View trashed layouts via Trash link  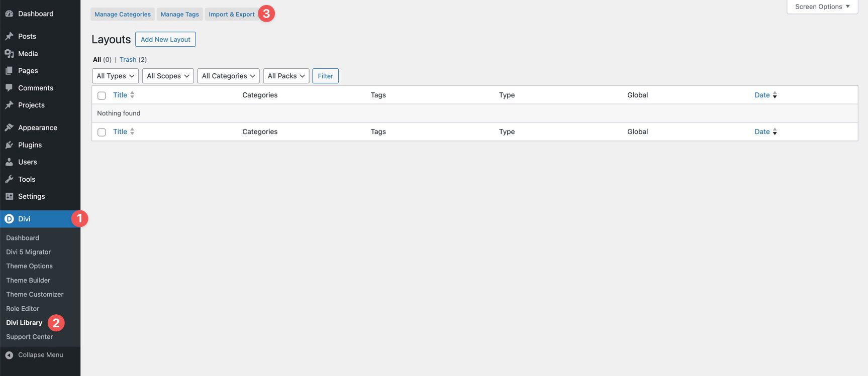click(x=128, y=59)
